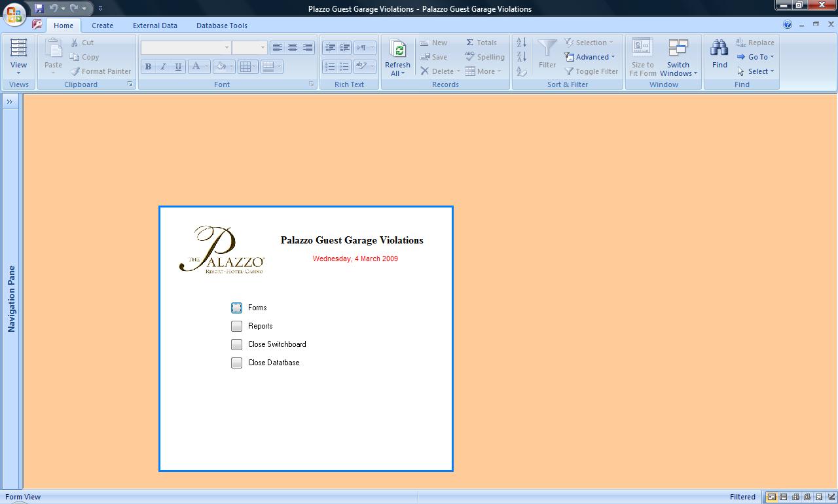Open the Font group dialog launcher
The image size is (838, 504).
point(312,84)
